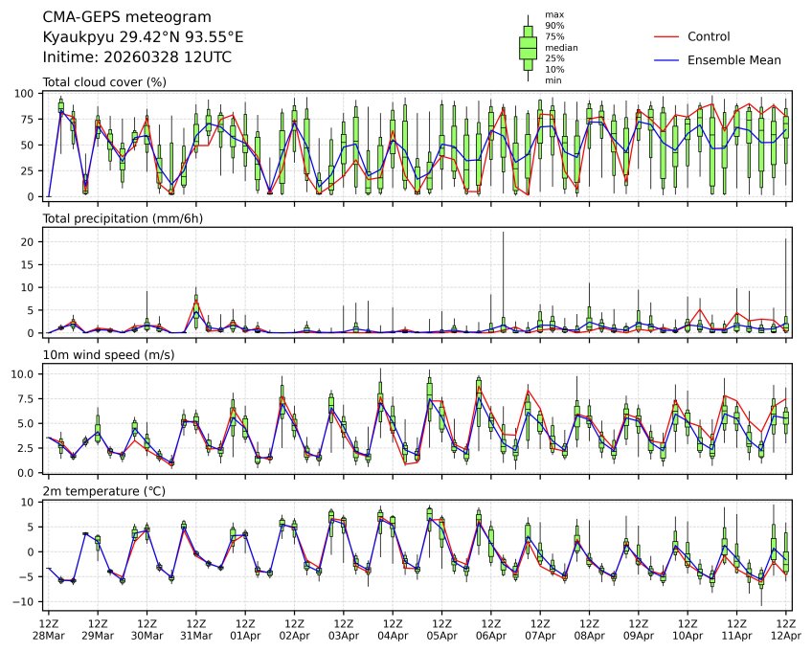The image size is (812, 652).
Task: Click the 'median' label in the box-plot legend
Action: click(x=561, y=47)
